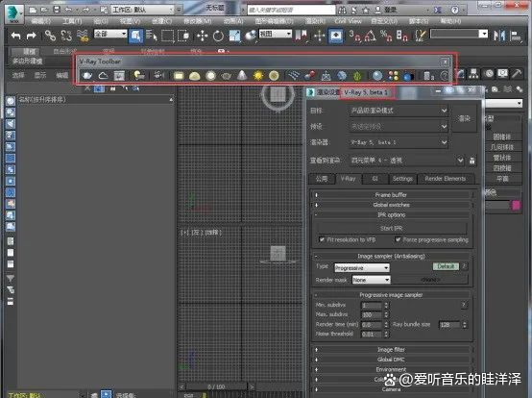532x398 pixels.
Task: Click the Undo arrow in main toolbar
Action: click(x=15, y=36)
